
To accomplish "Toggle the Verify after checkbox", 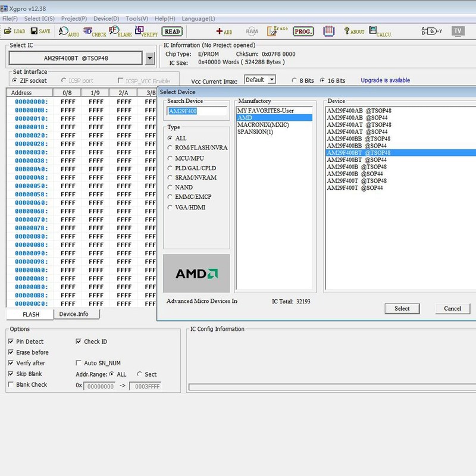I will click(x=11, y=363).
